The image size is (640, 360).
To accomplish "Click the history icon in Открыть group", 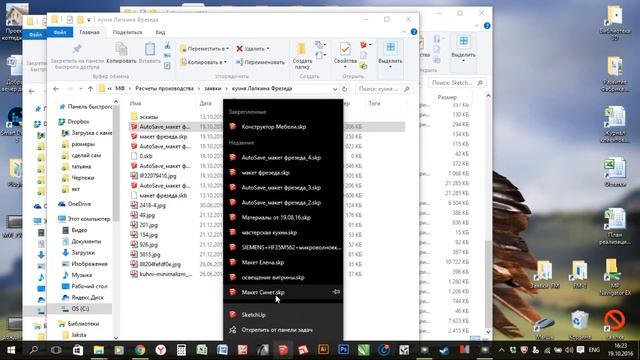I will (x=363, y=66).
